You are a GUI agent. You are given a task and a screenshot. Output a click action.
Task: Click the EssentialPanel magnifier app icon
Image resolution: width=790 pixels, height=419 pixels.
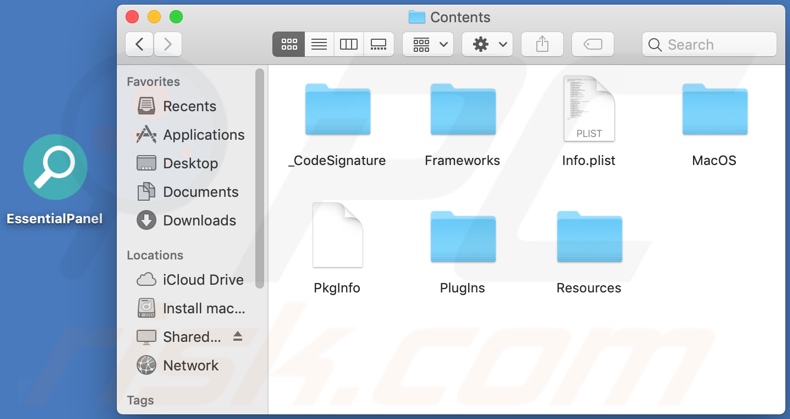pos(55,167)
